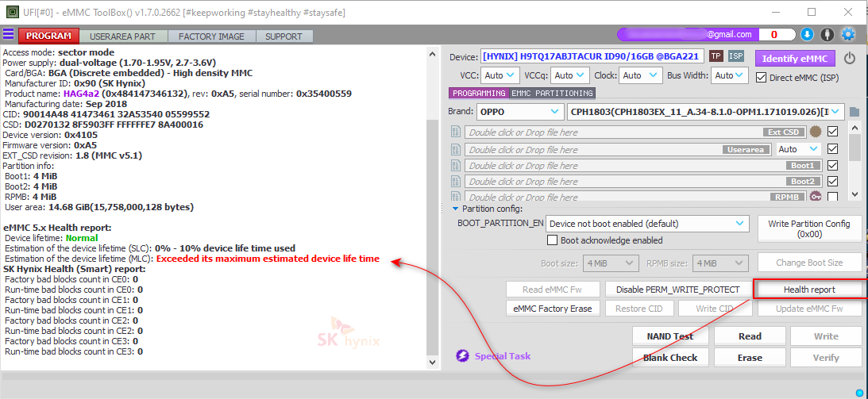Select the PROGRAMMING sub-tab

click(479, 94)
